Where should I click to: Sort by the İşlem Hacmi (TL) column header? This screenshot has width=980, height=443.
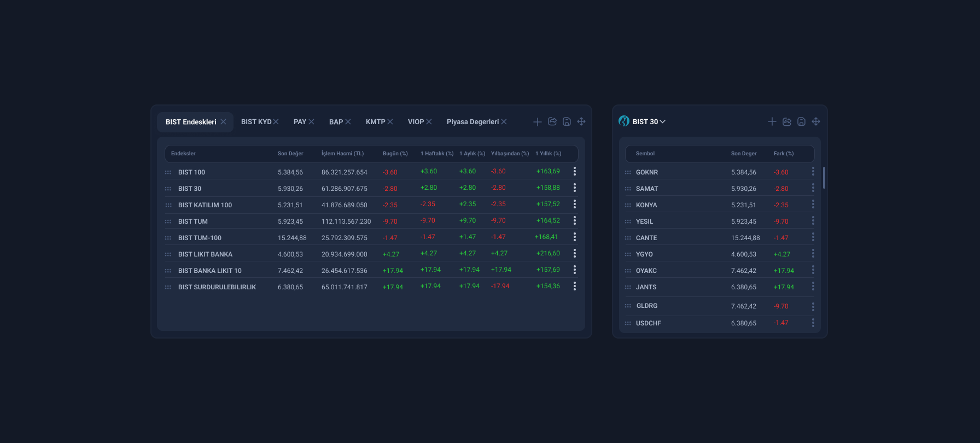click(342, 154)
